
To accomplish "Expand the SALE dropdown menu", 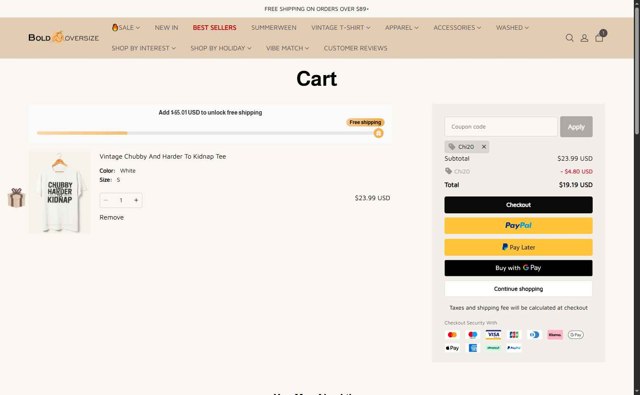I will point(126,27).
